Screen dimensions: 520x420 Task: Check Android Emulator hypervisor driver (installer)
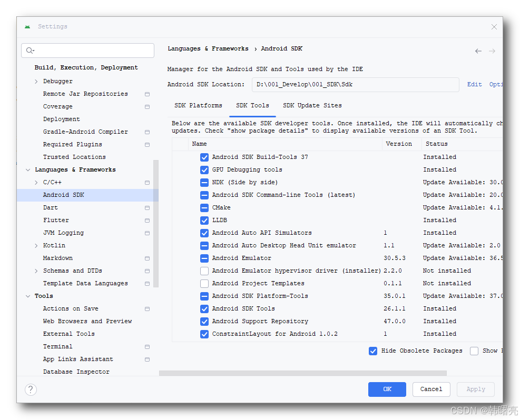204,271
